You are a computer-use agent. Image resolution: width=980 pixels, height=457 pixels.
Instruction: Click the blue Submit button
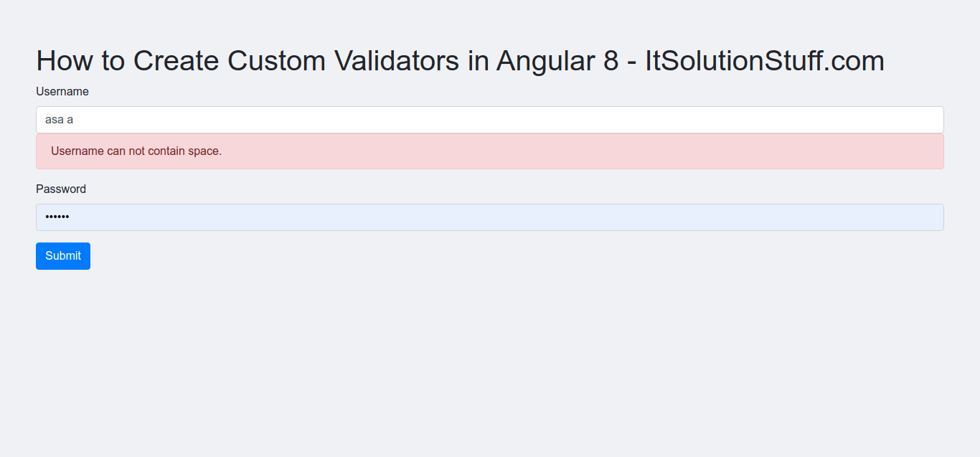[63, 256]
